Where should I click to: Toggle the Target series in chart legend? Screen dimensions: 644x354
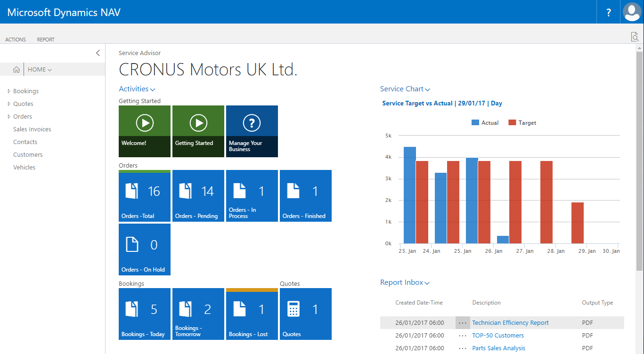[x=522, y=123]
